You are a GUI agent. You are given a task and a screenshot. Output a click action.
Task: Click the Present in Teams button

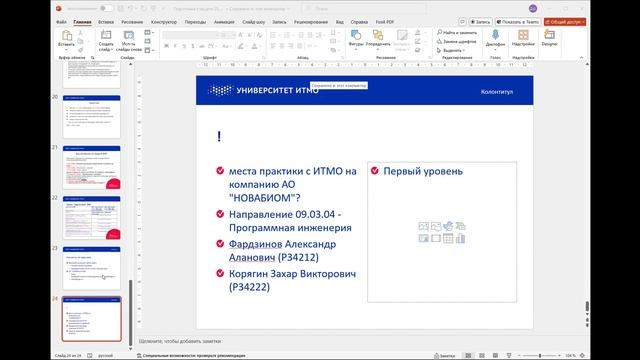tap(518, 22)
